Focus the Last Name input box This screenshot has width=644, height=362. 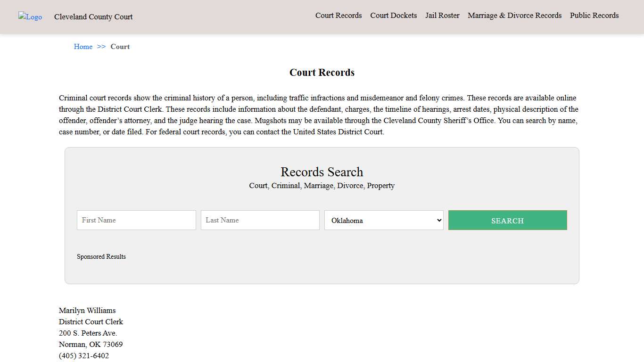click(x=260, y=220)
